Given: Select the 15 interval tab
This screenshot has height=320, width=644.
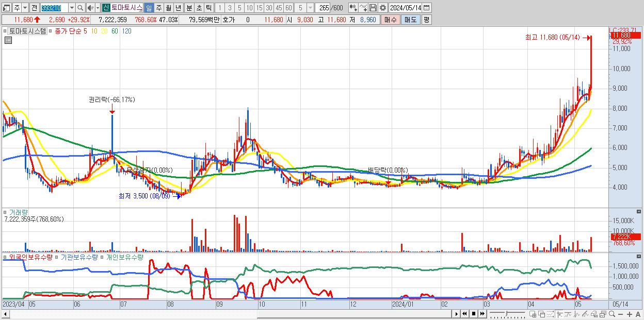Looking at the screenshot, I should coord(259,8).
